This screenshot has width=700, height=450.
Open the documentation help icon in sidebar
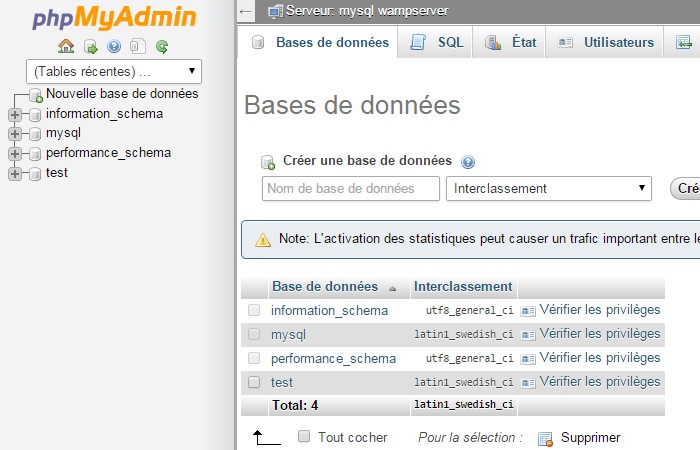[x=114, y=46]
